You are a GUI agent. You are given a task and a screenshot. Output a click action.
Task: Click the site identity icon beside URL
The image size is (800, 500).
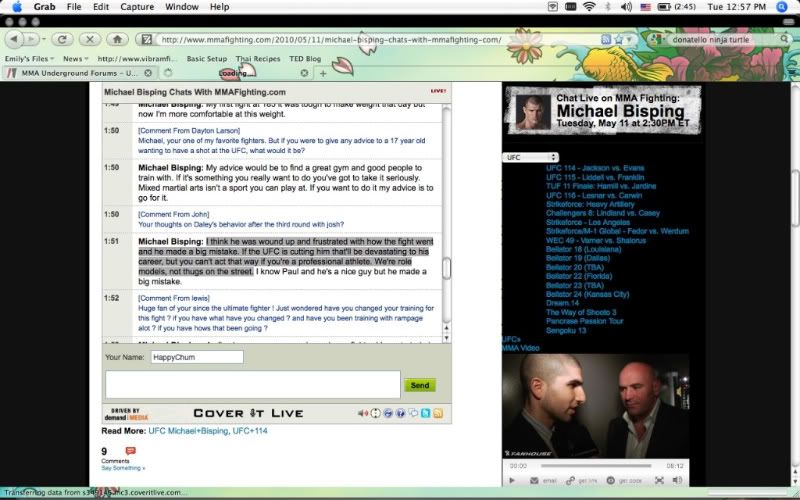[x=147, y=39]
